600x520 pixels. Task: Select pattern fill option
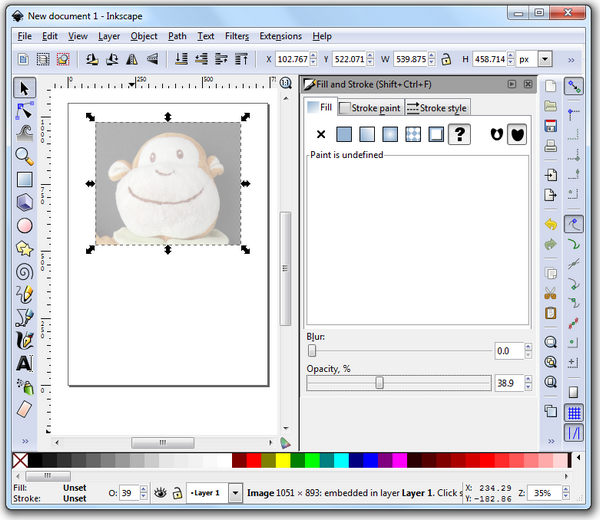point(413,134)
